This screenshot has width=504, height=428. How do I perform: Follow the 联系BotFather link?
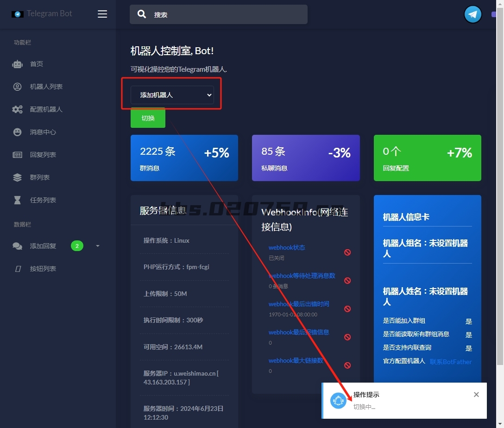[x=450, y=362]
